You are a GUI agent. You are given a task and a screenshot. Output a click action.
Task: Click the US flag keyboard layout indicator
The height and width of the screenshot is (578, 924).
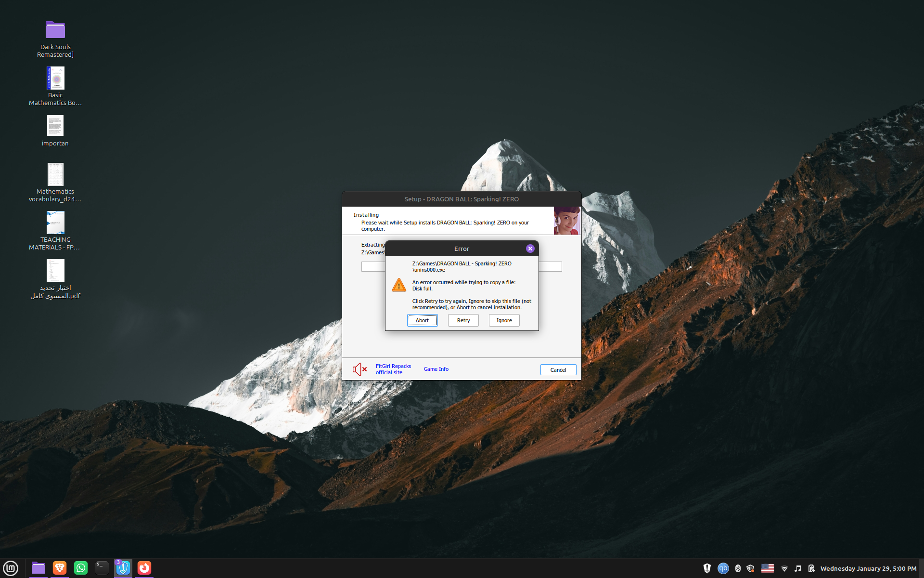pos(767,568)
